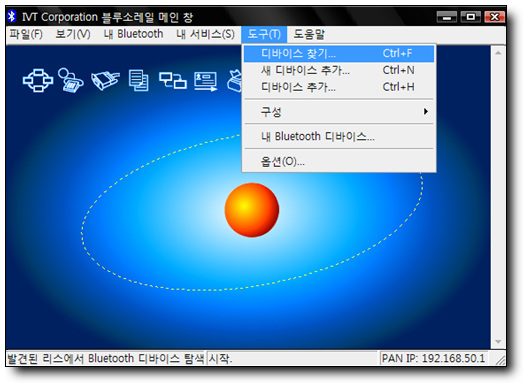Click the Serial Port connector icon
Screen dimensions: 523x383
coord(105,80)
